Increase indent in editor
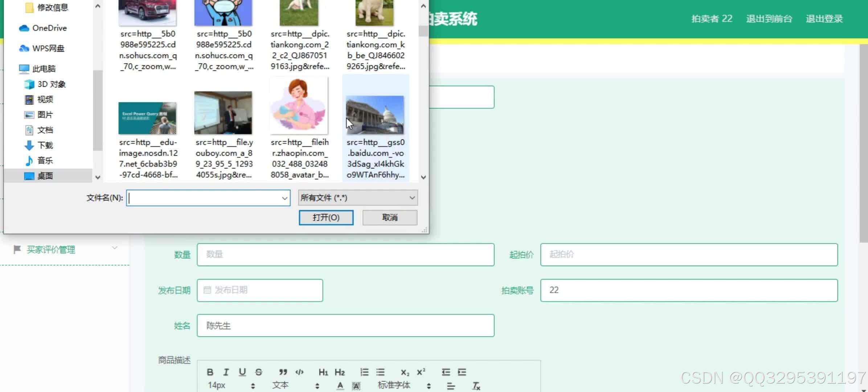This screenshot has width=868, height=392. pyautogui.click(x=462, y=372)
